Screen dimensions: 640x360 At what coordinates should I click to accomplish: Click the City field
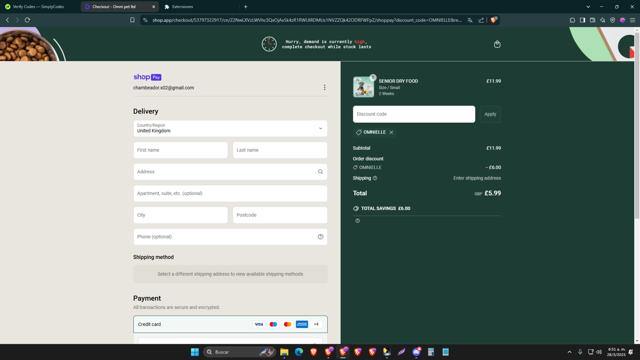(180, 215)
